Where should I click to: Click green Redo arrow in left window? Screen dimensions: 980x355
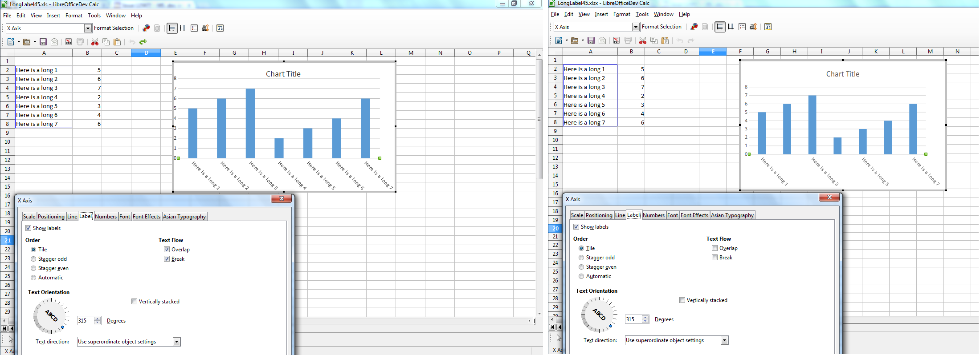coord(143,42)
